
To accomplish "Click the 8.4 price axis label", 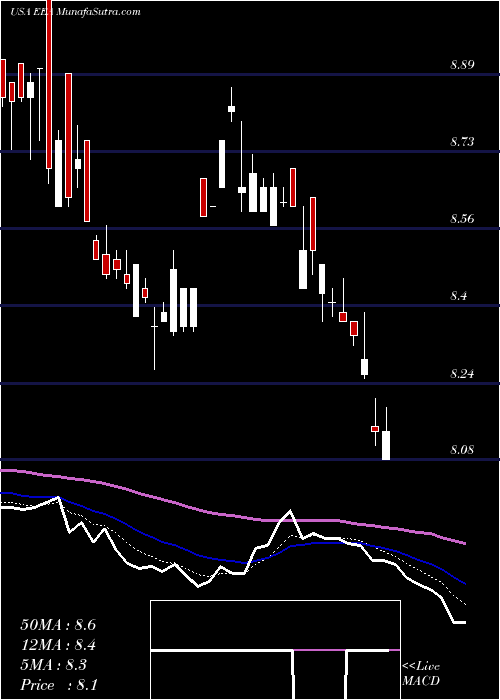I will pos(459,296).
